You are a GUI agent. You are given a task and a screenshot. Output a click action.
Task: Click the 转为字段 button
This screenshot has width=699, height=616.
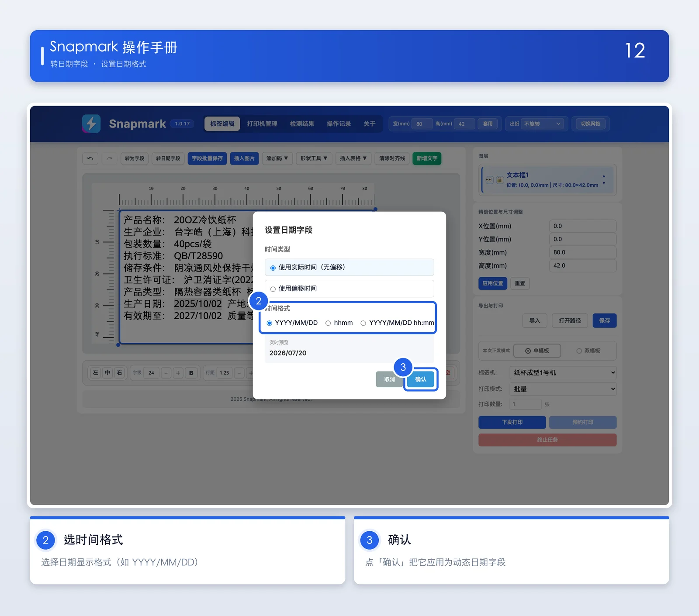pos(135,158)
